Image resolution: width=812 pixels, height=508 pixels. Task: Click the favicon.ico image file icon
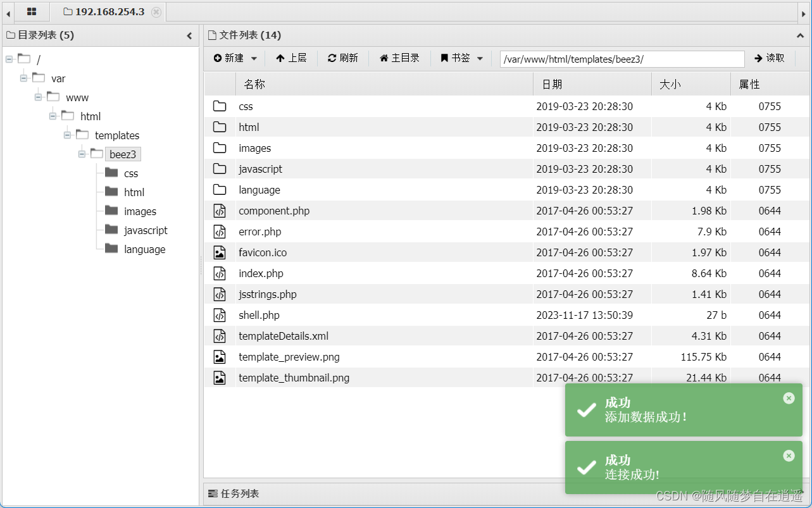(220, 252)
